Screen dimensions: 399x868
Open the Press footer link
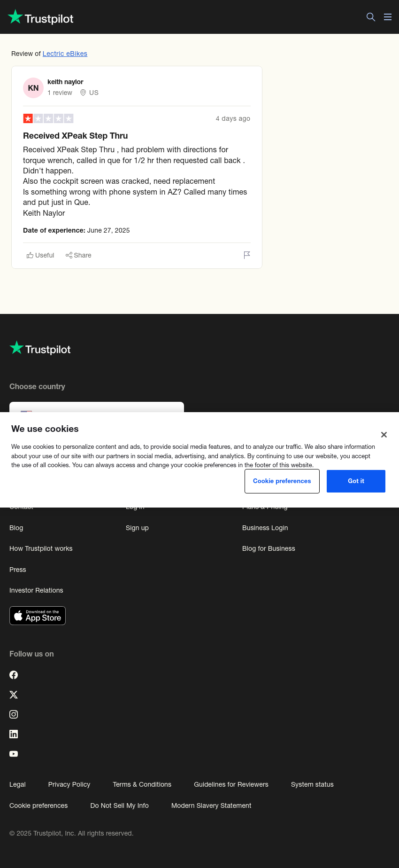[x=18, y=570]
